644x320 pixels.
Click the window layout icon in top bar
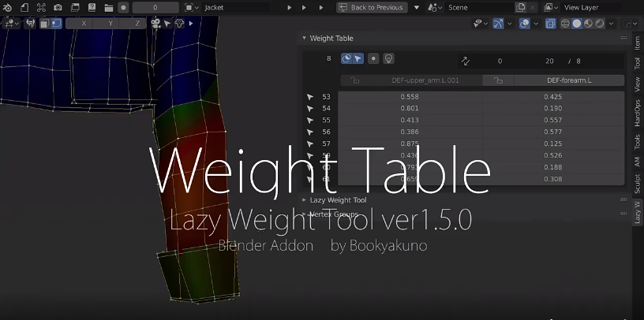tap(75, 7)
